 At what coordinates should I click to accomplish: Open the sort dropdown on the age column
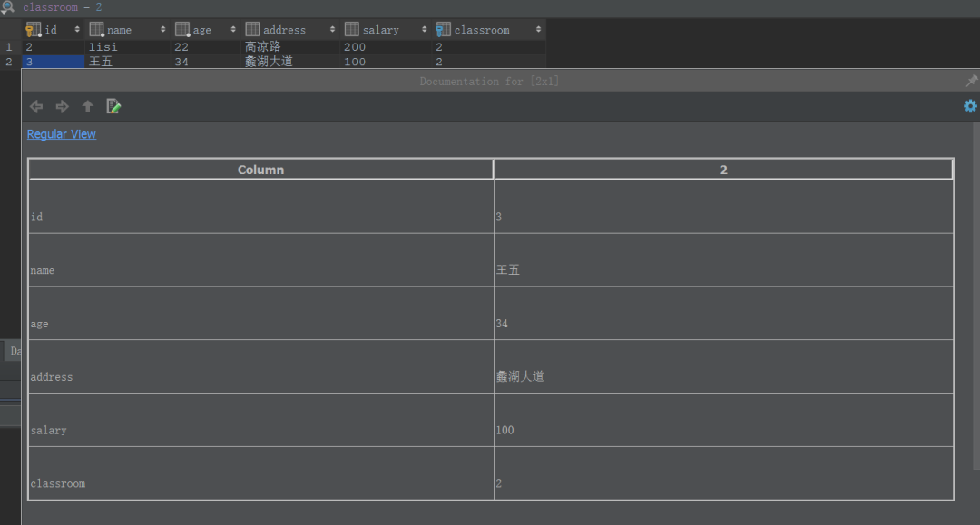(232, 28)
